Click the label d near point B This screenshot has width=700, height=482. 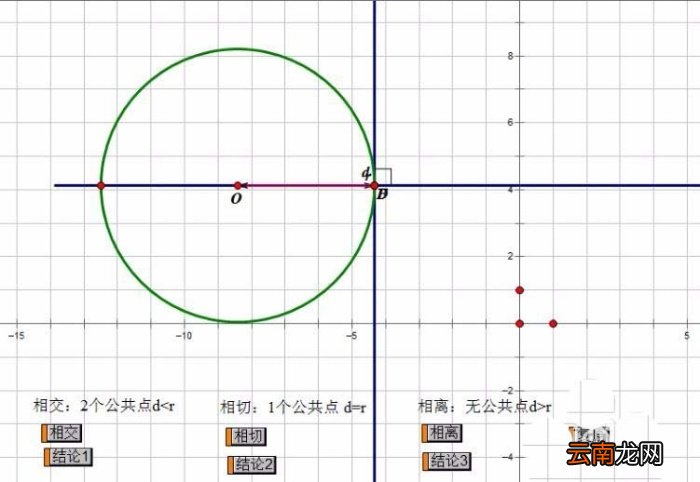tap(366, 173)
